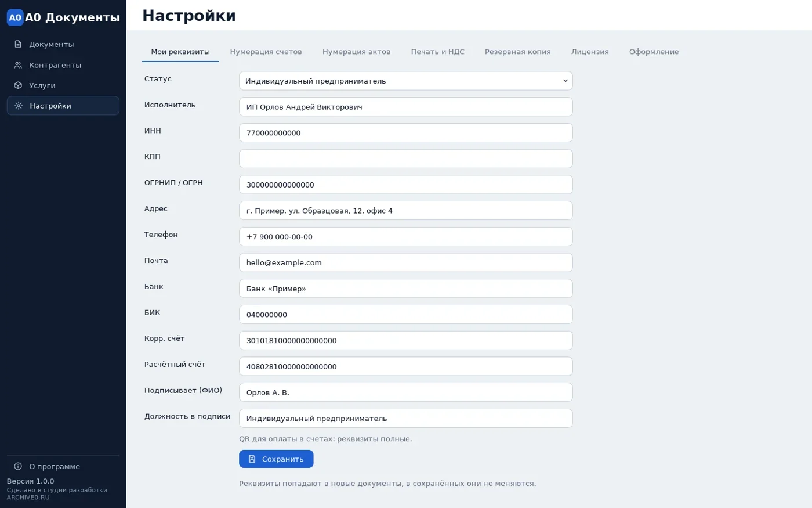Image resolution: width=812 pixels, height=508 pixels.
Task: Click the Настройки page heading
Action: pos(189,16)
